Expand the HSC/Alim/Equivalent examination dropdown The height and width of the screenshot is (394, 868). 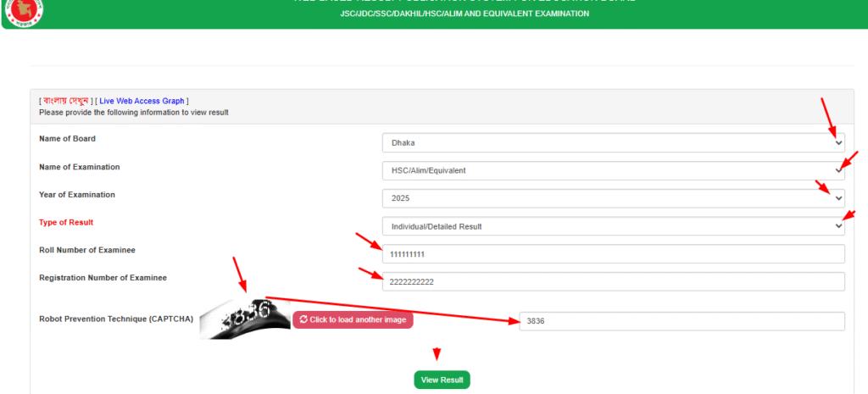(x=612, y=170)
